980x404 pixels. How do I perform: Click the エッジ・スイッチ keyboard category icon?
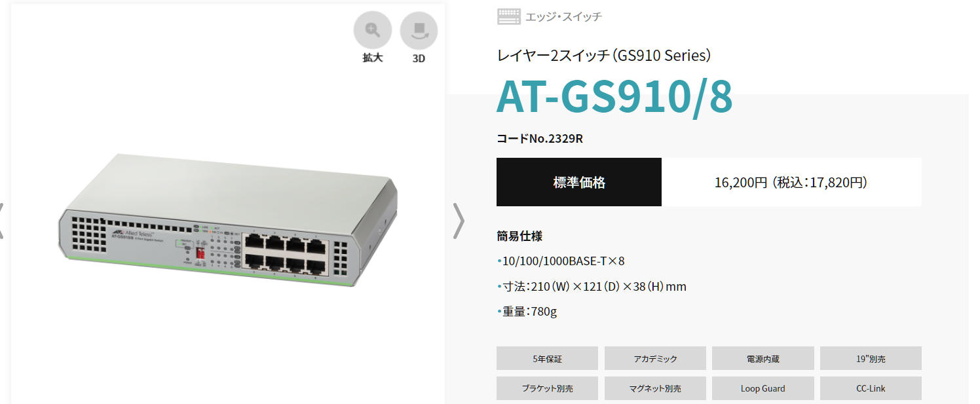click(x=508, y=16)
